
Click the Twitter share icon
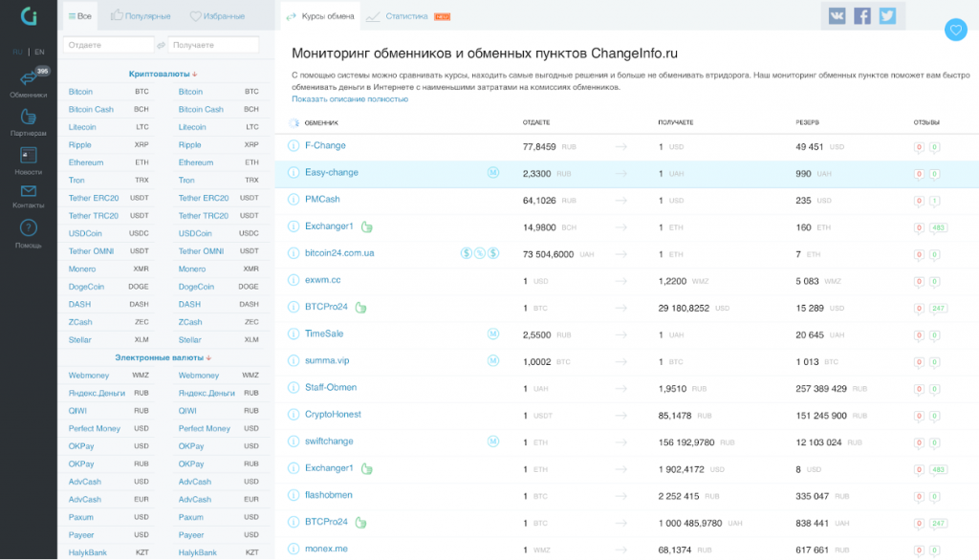pos(887,15)
